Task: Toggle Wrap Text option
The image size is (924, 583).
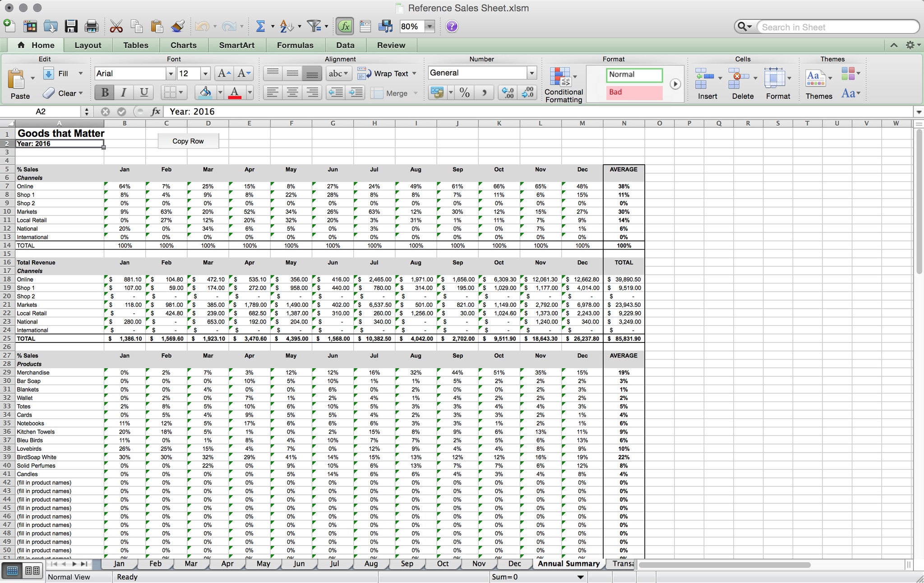Action: click(386, 73)
